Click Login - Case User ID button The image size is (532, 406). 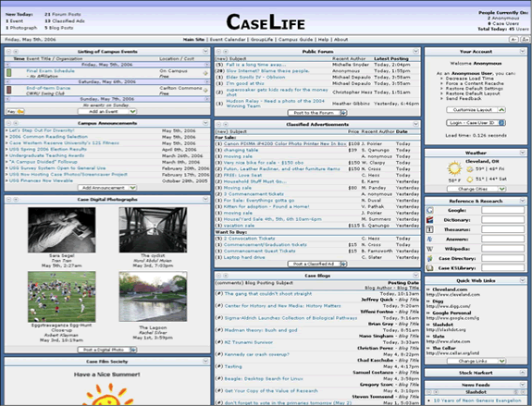476,123
